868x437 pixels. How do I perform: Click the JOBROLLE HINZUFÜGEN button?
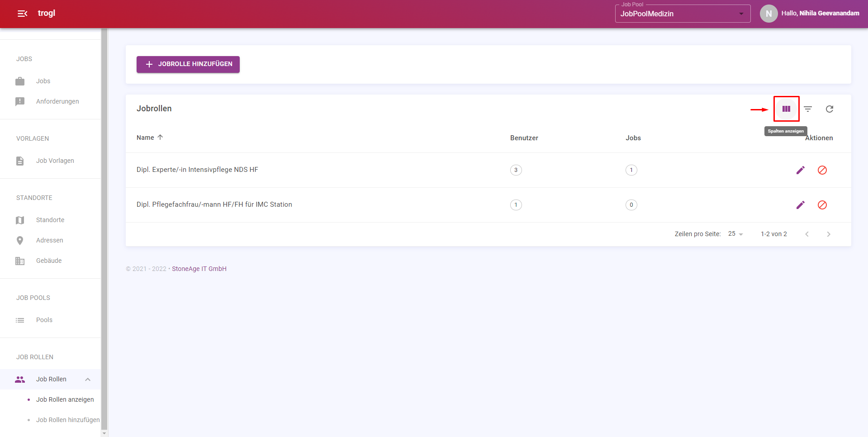tap(188, 64)
